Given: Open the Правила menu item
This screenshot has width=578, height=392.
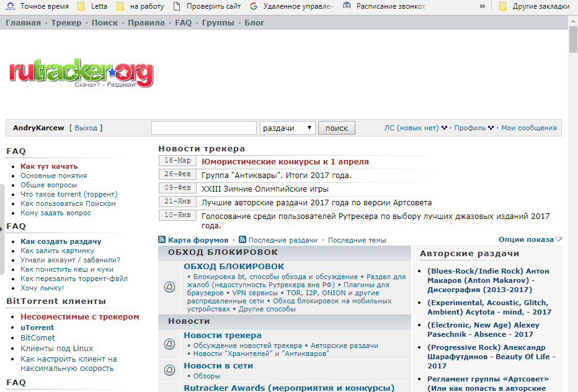Looking at the screenshot, I should pyautogui.click(x=146, y=22).
